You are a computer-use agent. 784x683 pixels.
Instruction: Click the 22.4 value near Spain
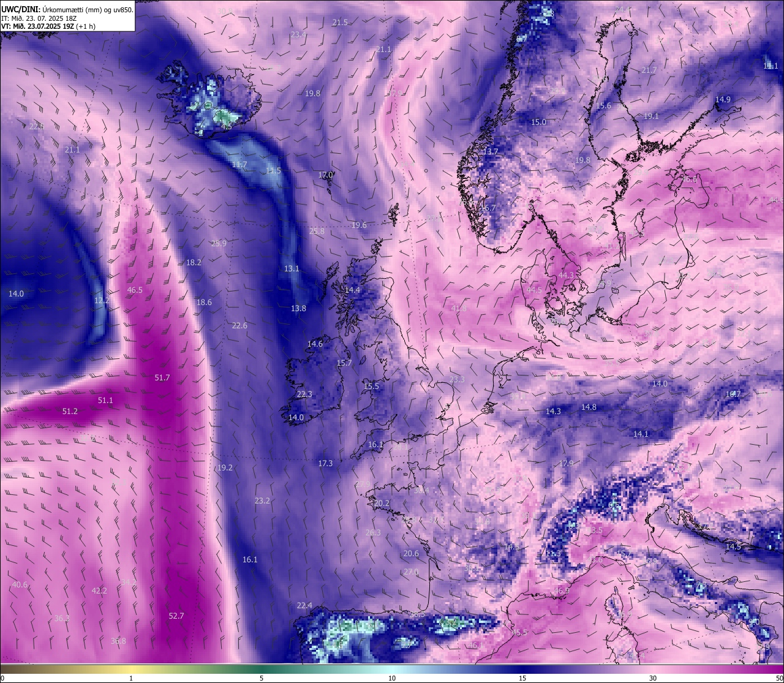pyautogui.click(x=304, y=605)
